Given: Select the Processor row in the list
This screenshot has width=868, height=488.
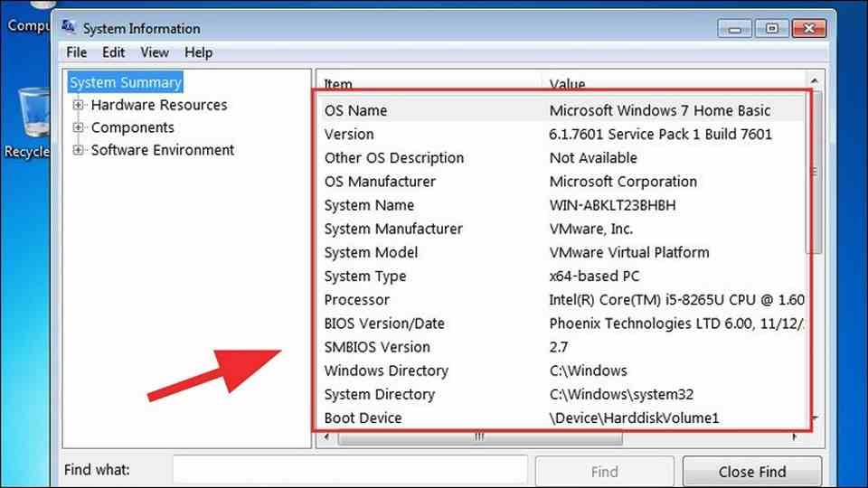Looking at the screenshot, I should [561, 300].
